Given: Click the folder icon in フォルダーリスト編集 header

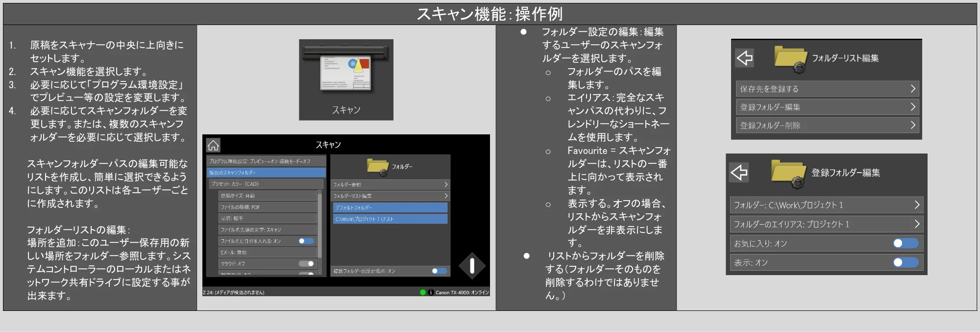Looking at the screenshot, I should pyautogui.click(x=791, y=59).
